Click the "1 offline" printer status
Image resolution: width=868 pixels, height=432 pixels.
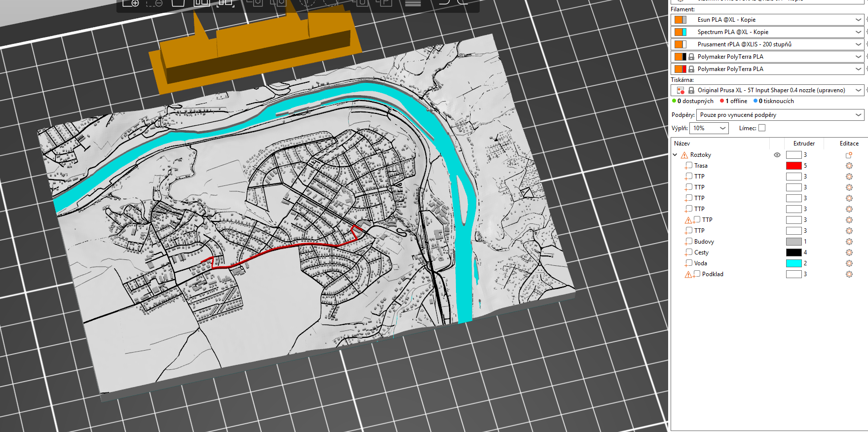pos(734,101)
